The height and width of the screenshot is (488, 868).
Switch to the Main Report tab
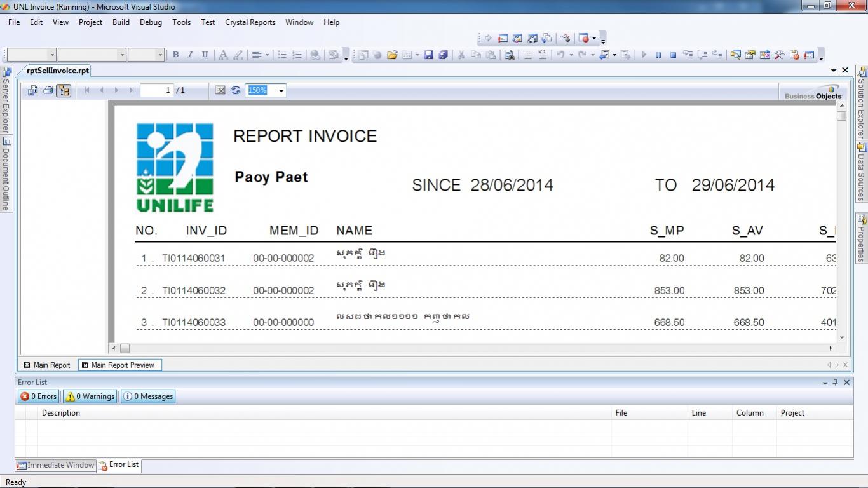pyautogui.click(x=47, y=365)
